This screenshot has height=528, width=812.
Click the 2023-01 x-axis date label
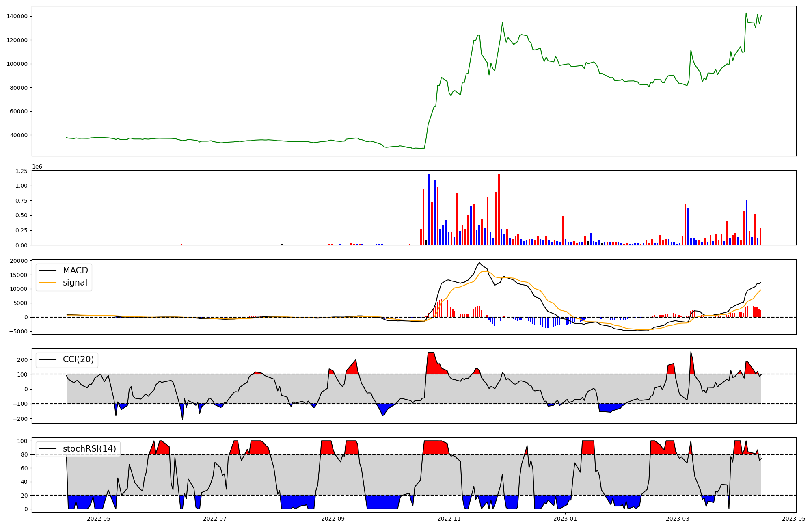[x=565, y=518]
